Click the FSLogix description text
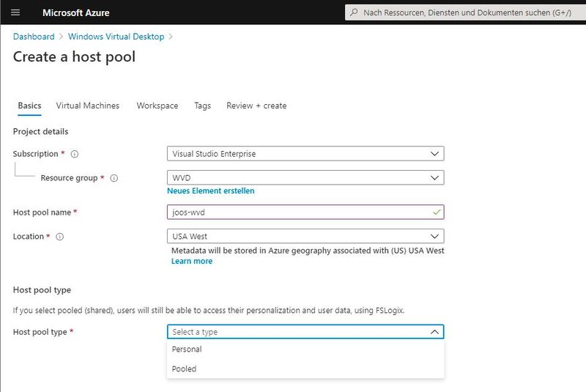586x392 pixels. click(x=209, y=311)
